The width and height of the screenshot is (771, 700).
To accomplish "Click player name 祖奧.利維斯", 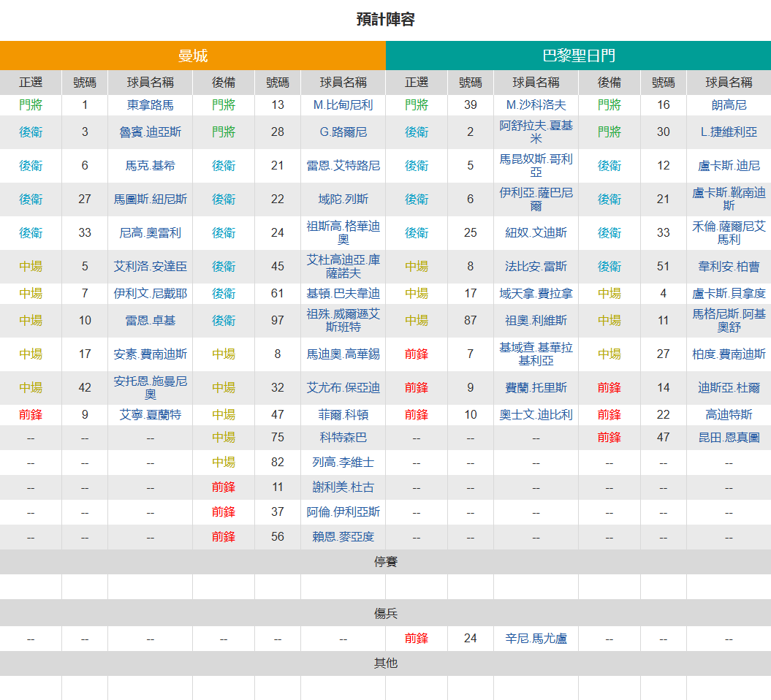I will pyautogui.click(x=536, y=321).
